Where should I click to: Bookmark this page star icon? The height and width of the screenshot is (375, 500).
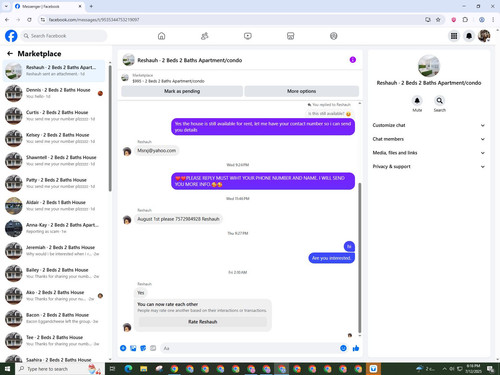point(438,20)
